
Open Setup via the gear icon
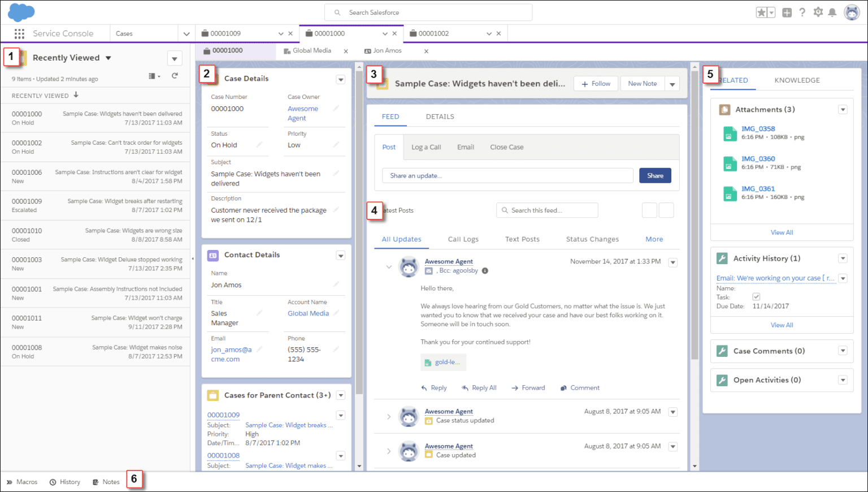818,12
